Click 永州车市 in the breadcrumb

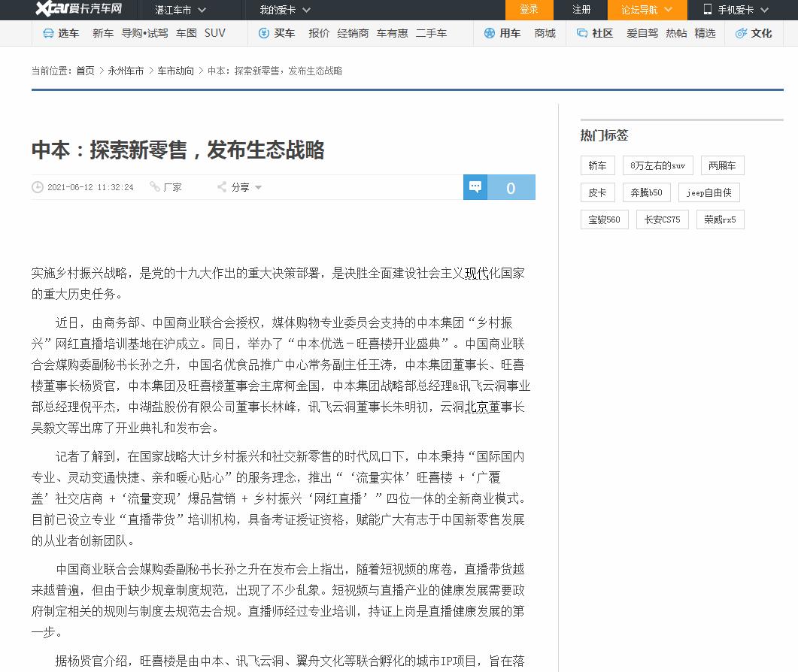[126, 71]
